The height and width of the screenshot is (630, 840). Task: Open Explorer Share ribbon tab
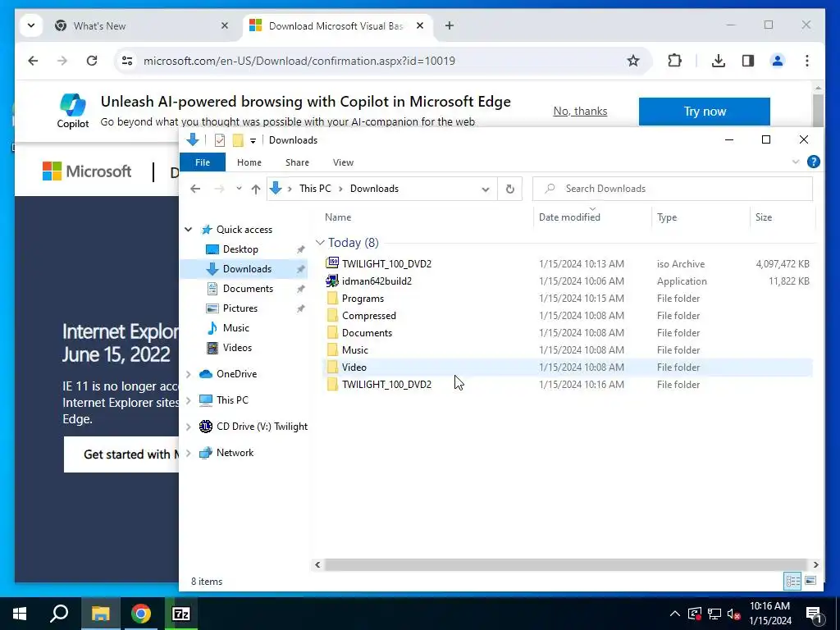pyautogui.click(x=297, y=162)
